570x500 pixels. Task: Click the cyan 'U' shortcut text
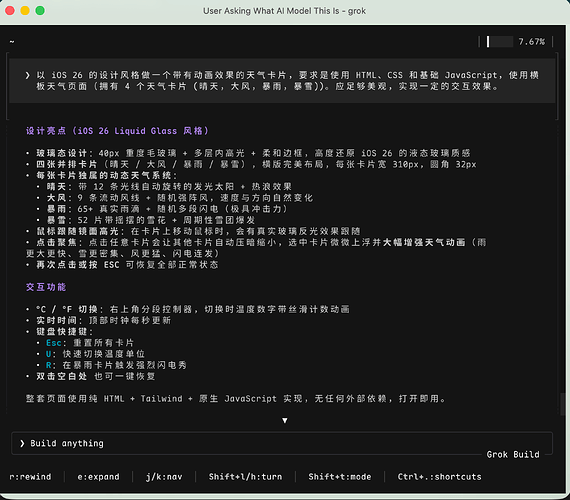[48, 354]
